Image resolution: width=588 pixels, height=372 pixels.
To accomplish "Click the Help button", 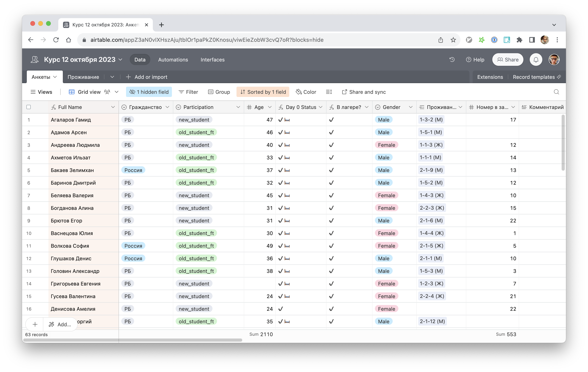I will [475, 60].
